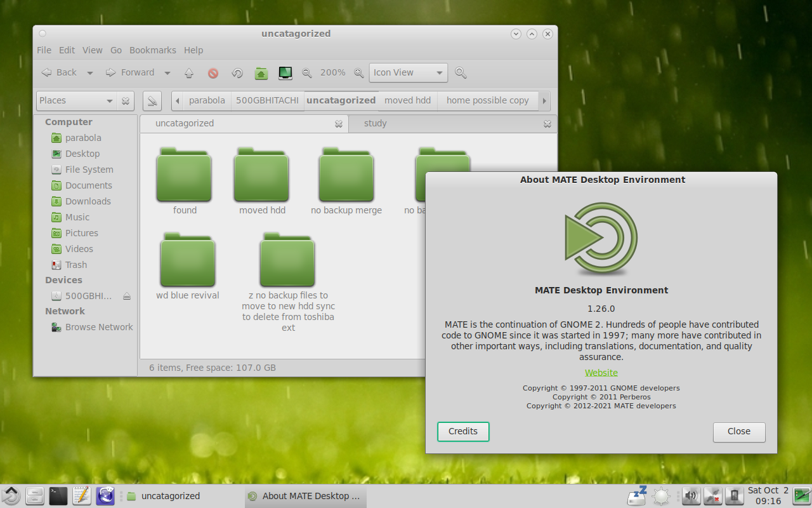Open the Computer location toolbar icon
Image resolution: width=812 pixels, height=508 pixels.
click(285, 73)
